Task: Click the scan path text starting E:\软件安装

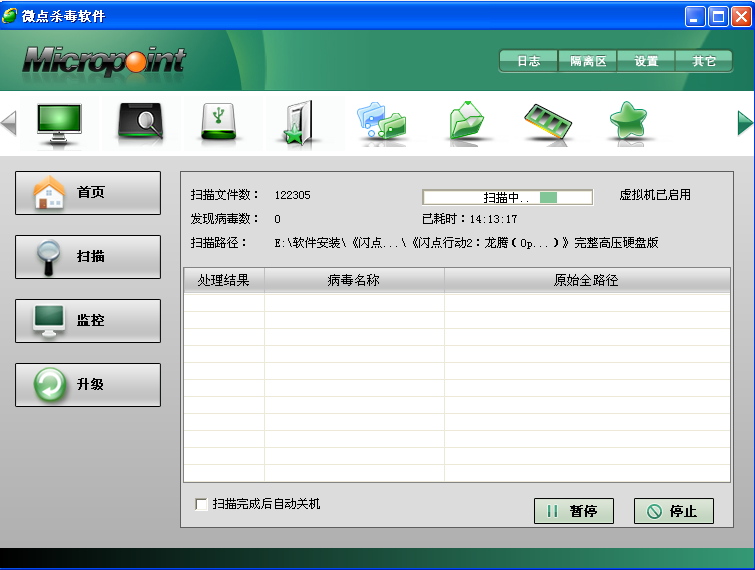Action: [x=466, y=243]
